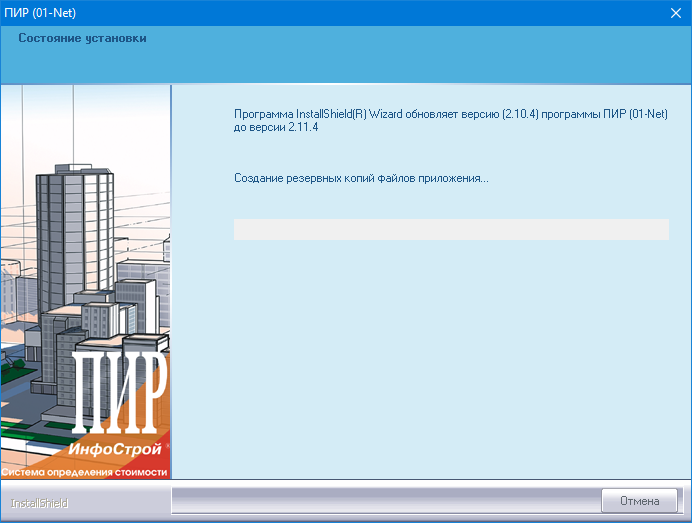
Task: Close the ПИР (01-Net) installer window
Action: pyautogui.click(x=676, y=13)
